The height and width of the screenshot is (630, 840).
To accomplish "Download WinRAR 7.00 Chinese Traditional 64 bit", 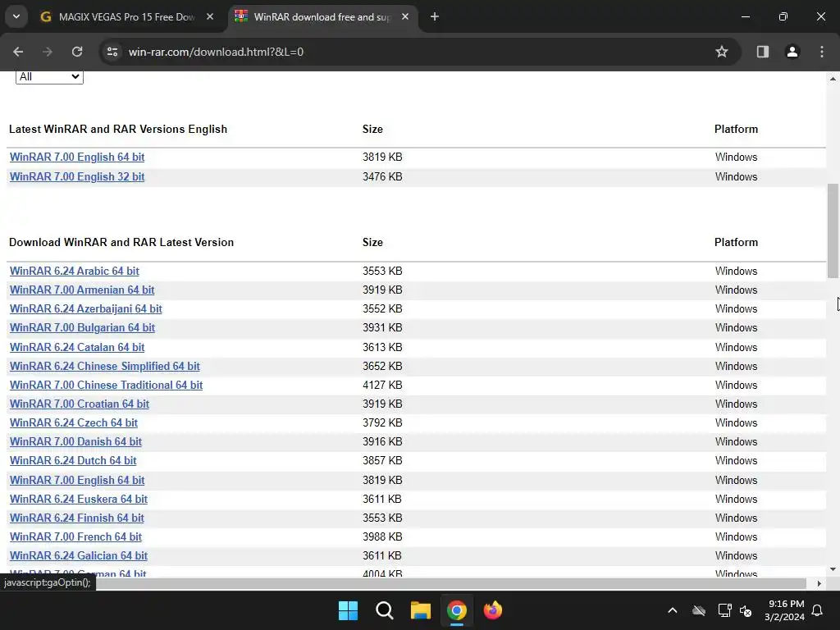I will tap(106, 386).
